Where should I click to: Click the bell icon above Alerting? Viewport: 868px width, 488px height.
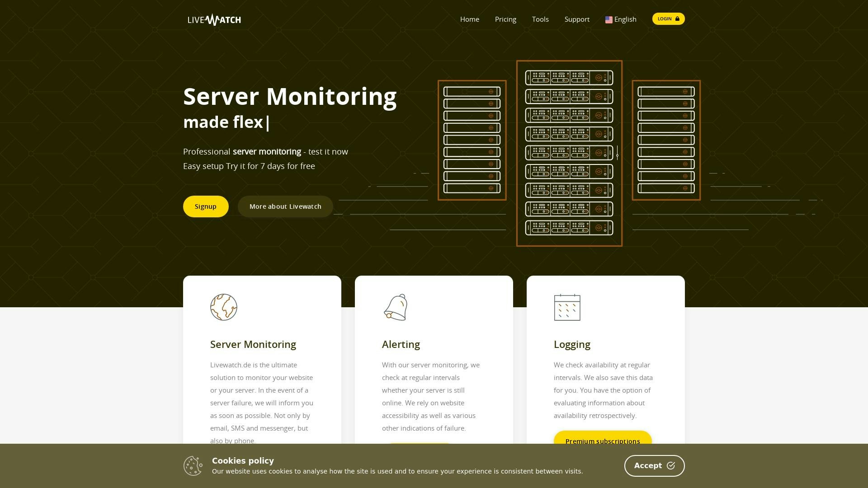tap(396, 307)
